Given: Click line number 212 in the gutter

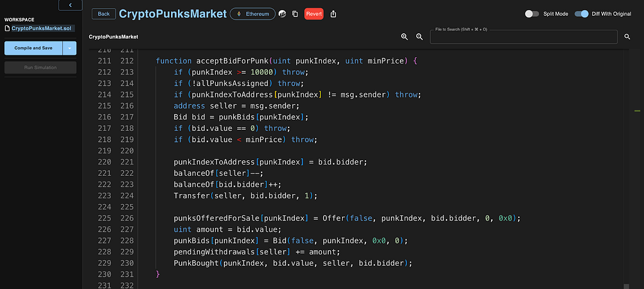Looking at the screenshot, I should point(127,61).
